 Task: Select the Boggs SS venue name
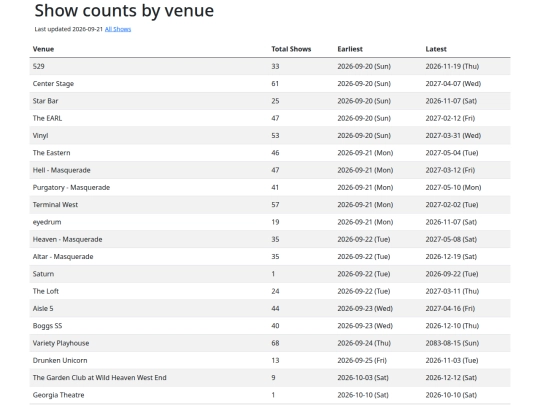point(48,326)
